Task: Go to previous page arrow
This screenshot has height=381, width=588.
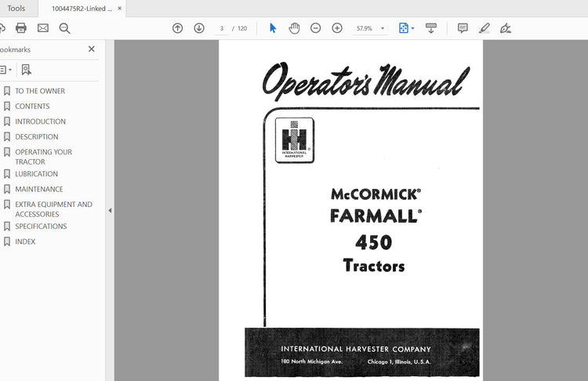Action: [177, 28]
